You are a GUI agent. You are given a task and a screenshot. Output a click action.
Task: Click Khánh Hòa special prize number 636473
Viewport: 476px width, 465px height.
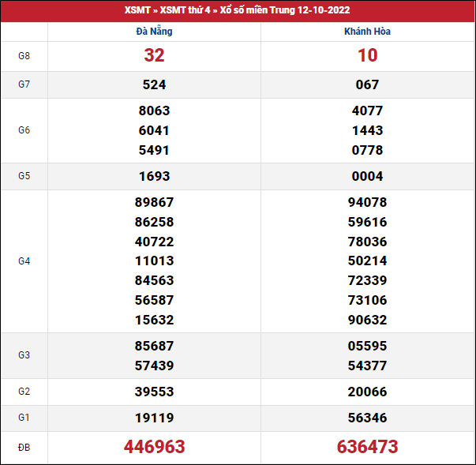tap(367, 447)
